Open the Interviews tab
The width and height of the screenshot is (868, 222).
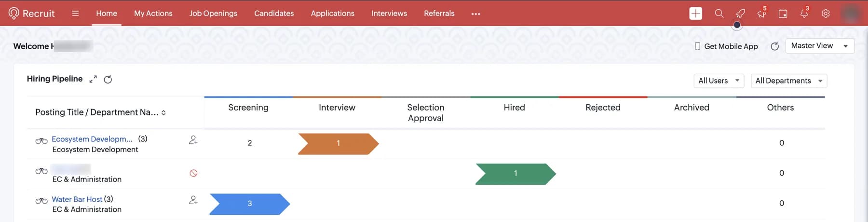pos(389,14)
